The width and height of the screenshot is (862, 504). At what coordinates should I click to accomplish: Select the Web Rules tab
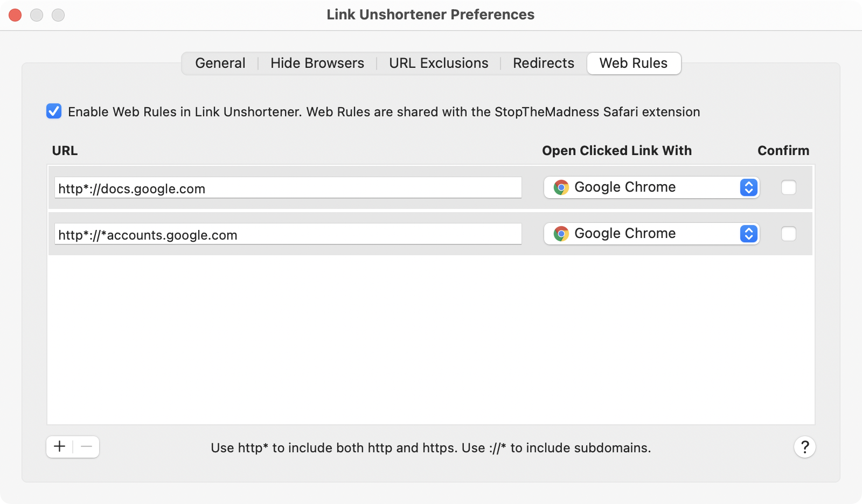tap(634, 64)
